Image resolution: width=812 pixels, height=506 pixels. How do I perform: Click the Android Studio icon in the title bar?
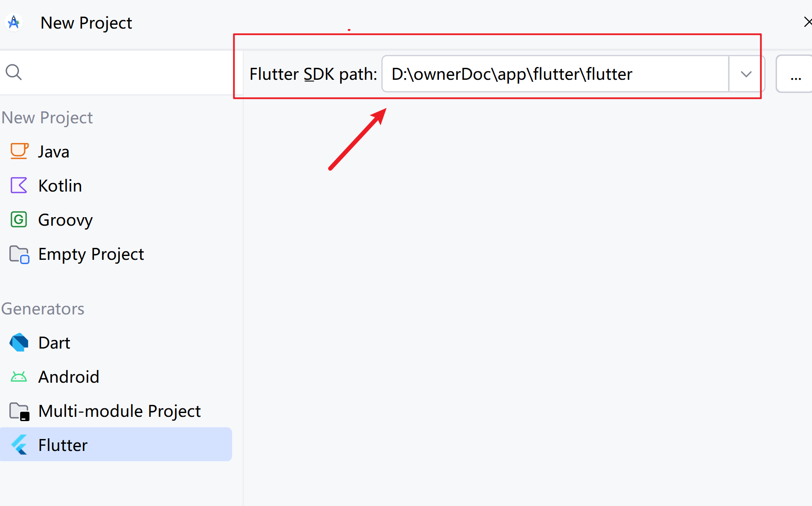coord(14,23)
